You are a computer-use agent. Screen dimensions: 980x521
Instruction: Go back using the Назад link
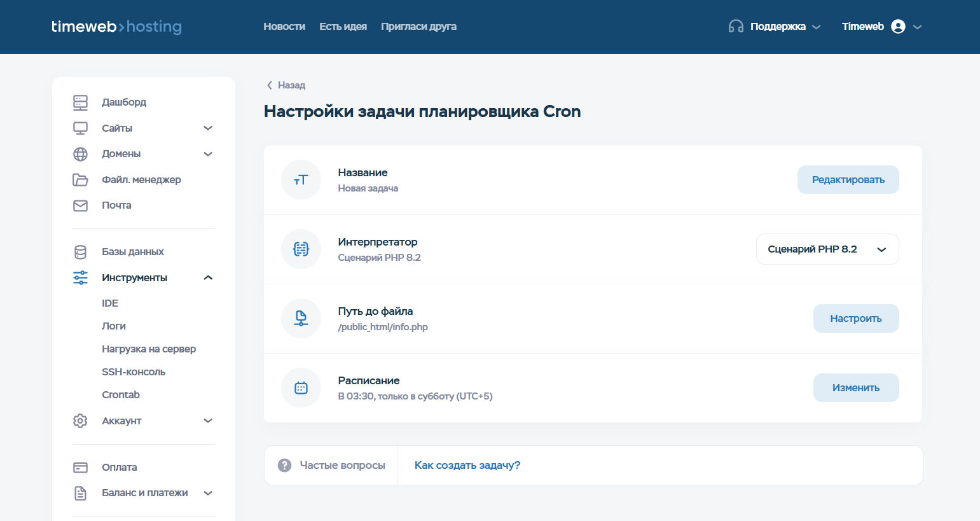286,85
